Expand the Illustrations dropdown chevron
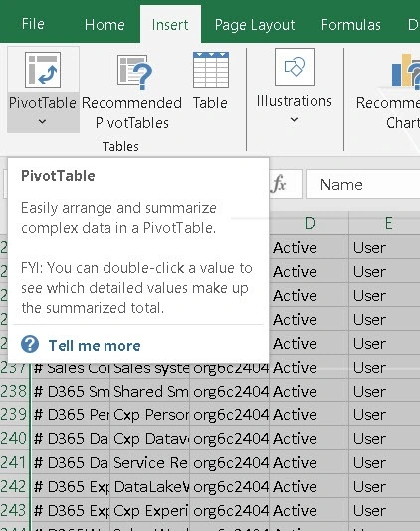Viewport: 420px width, 531px height. (295, 119)
